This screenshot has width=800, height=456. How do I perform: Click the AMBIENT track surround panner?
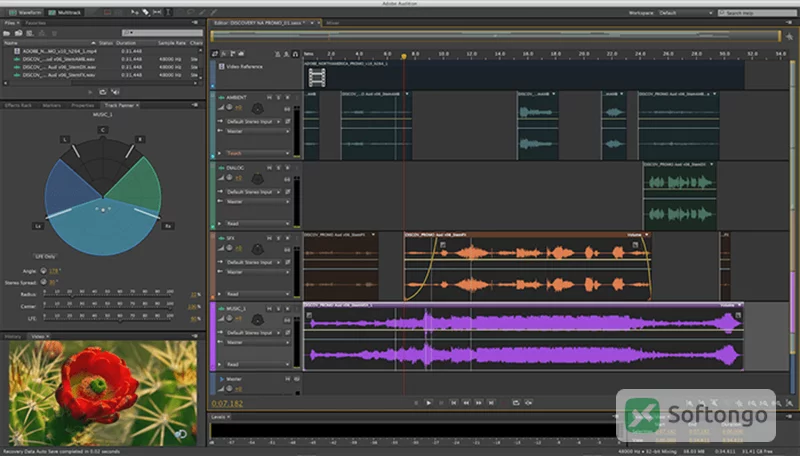coord(258,108)
